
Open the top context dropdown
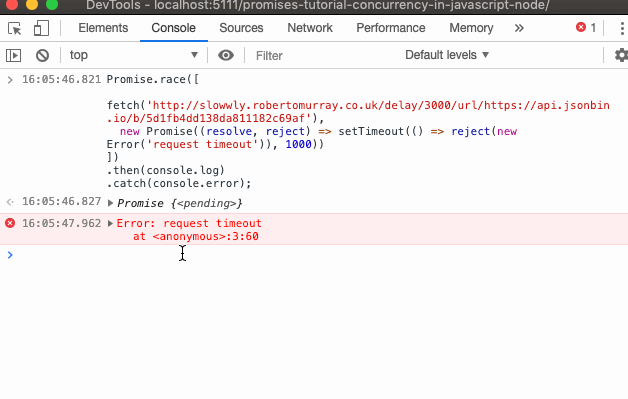point(134,55)
